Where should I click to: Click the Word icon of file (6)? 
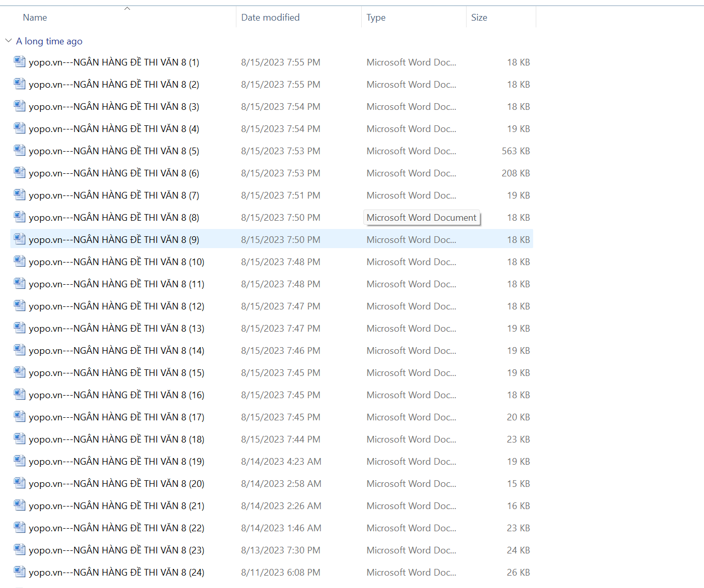point(20,173)
